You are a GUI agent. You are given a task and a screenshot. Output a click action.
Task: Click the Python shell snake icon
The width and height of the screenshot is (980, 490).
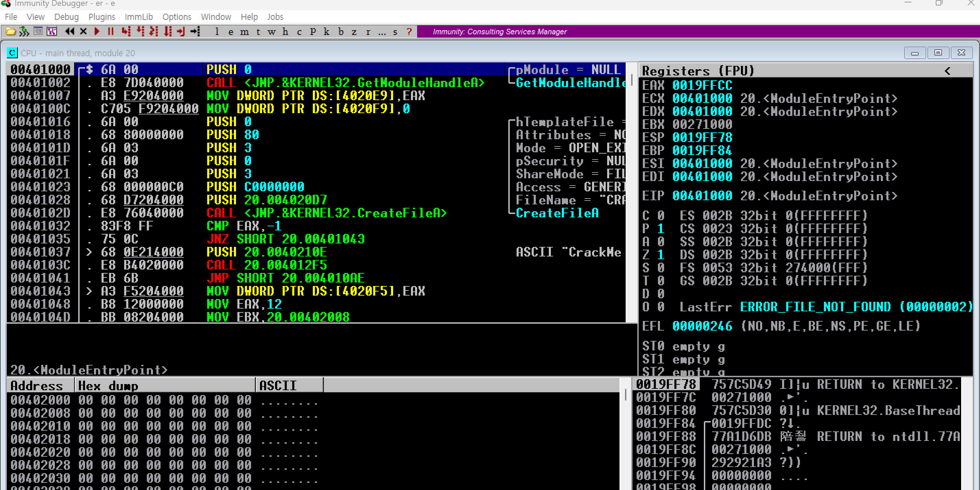[24, 32]
